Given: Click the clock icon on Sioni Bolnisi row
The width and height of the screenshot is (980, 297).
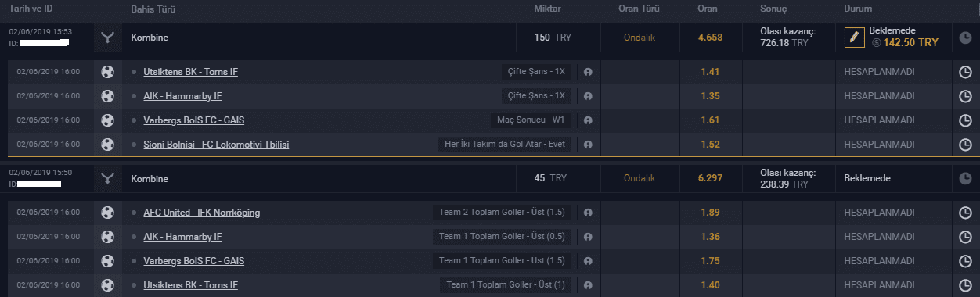Looking at the screenshot, I should [x=965, y=145].
